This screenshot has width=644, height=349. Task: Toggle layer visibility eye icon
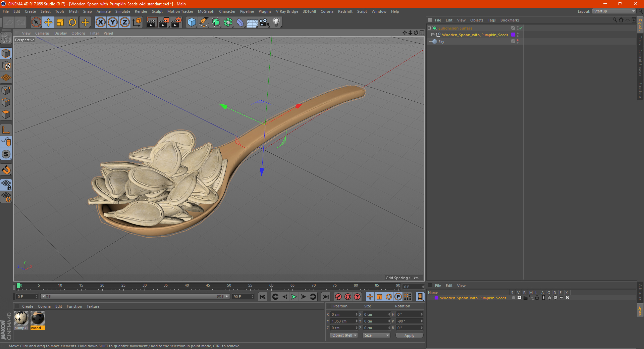point(519,298)
